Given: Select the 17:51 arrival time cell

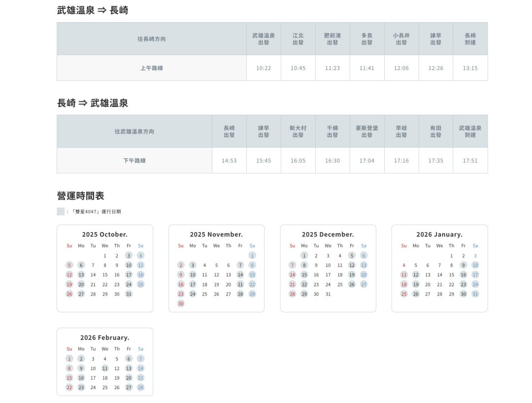Looking at the screenshot, I should click(x=470, y=161).
